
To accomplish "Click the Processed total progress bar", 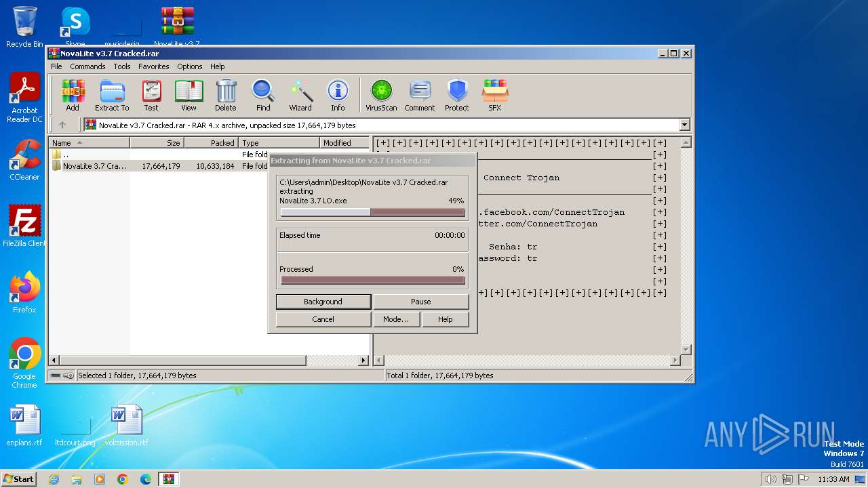I will (x=373, y=280).
